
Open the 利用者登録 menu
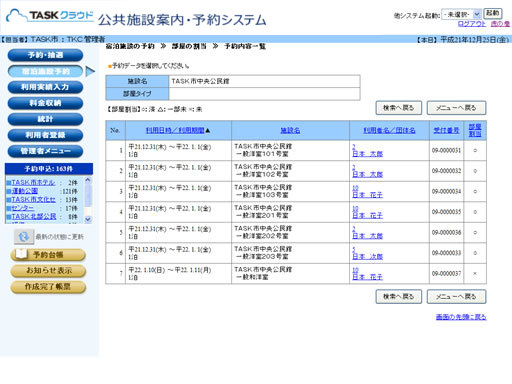coord(45,135)
